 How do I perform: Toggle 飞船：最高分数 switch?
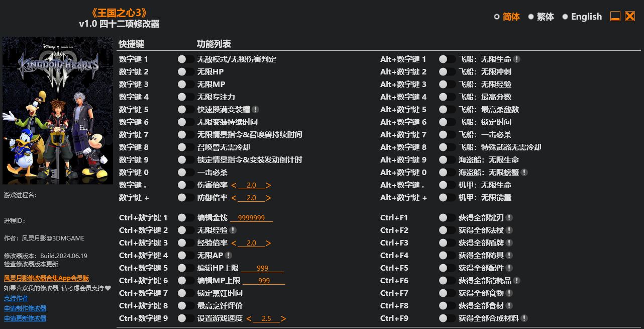(x=447, y=97)
